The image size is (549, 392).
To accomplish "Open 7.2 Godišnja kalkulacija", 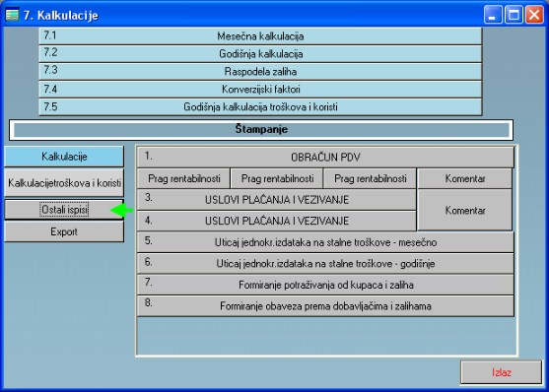I will point(260,54).
